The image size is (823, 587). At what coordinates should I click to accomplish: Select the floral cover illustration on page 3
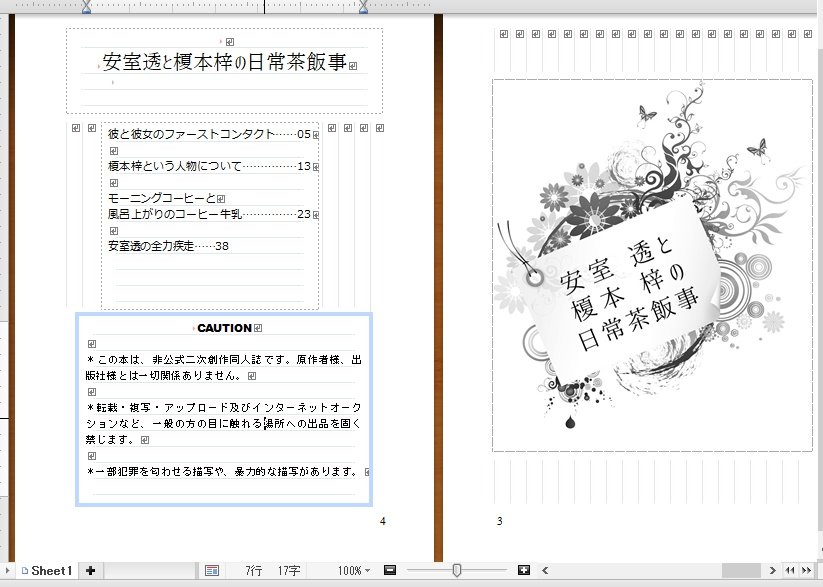[652, 265]
